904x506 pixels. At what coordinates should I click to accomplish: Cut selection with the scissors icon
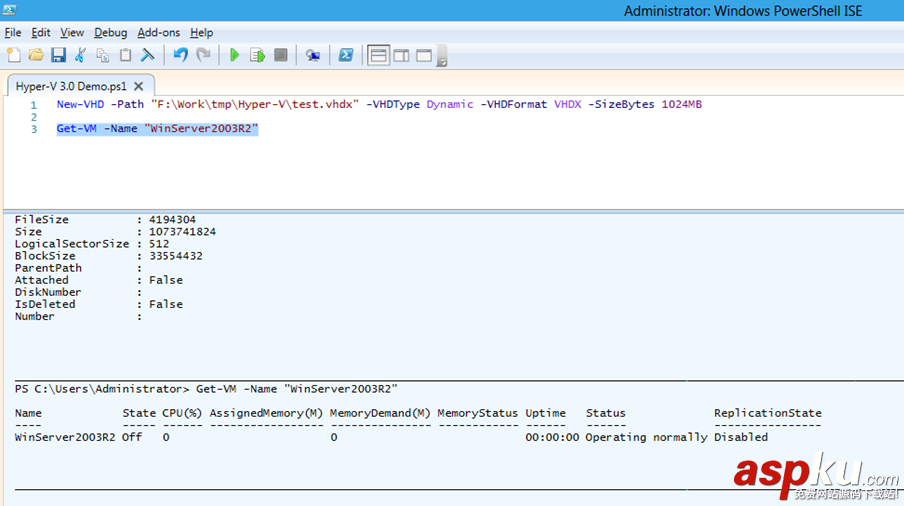click(80, 55)
